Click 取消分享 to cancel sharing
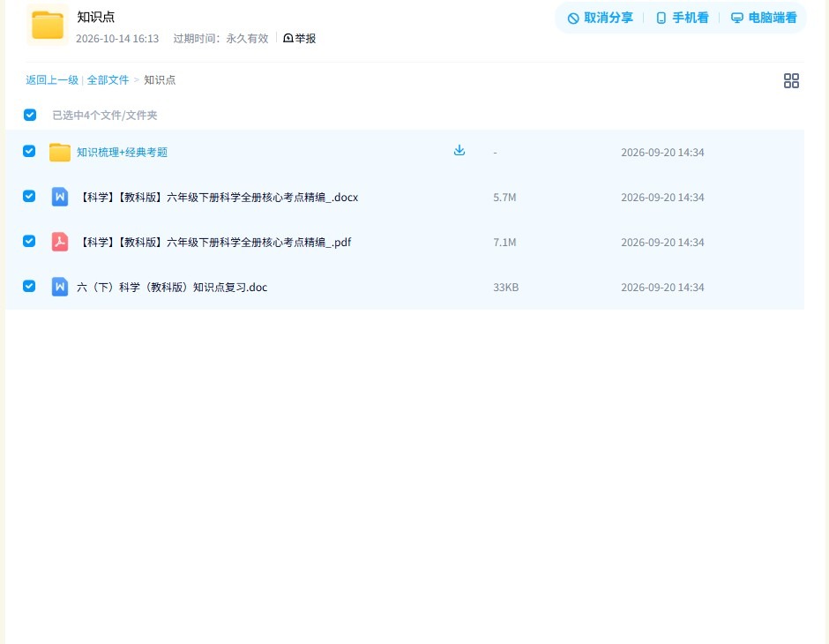This screenshot has height=644, width=829. [600, 18]
